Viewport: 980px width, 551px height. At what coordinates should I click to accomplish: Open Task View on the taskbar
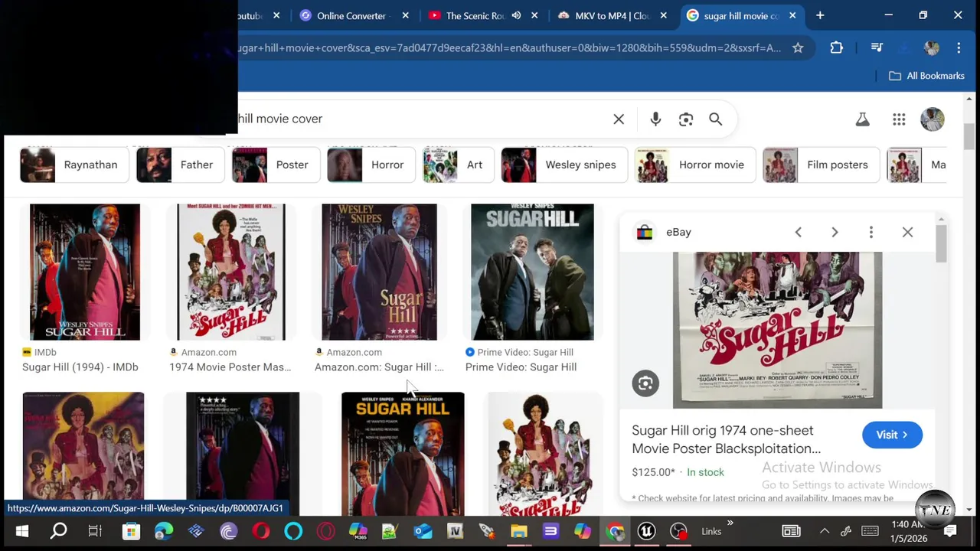[x=95, y=531]
